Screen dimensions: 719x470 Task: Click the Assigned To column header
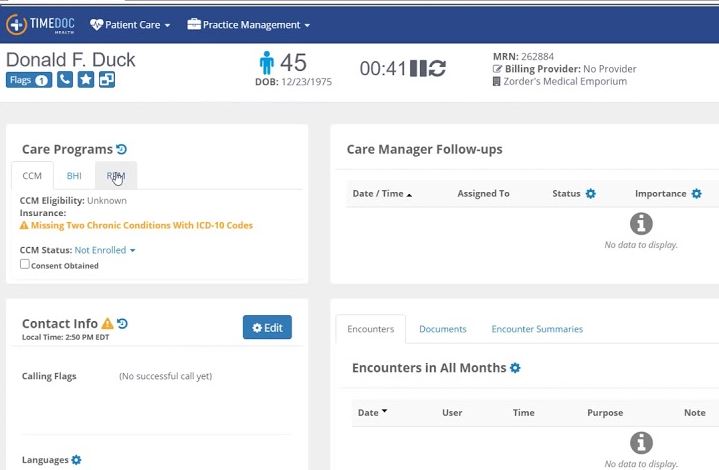click(x=483, y=194)
